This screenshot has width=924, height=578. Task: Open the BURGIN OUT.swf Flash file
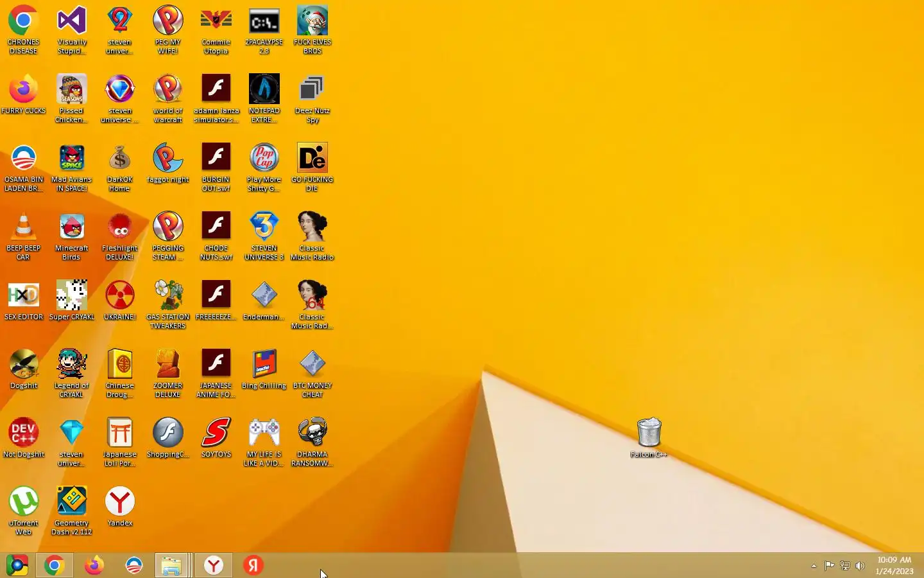tap(216, 167)
